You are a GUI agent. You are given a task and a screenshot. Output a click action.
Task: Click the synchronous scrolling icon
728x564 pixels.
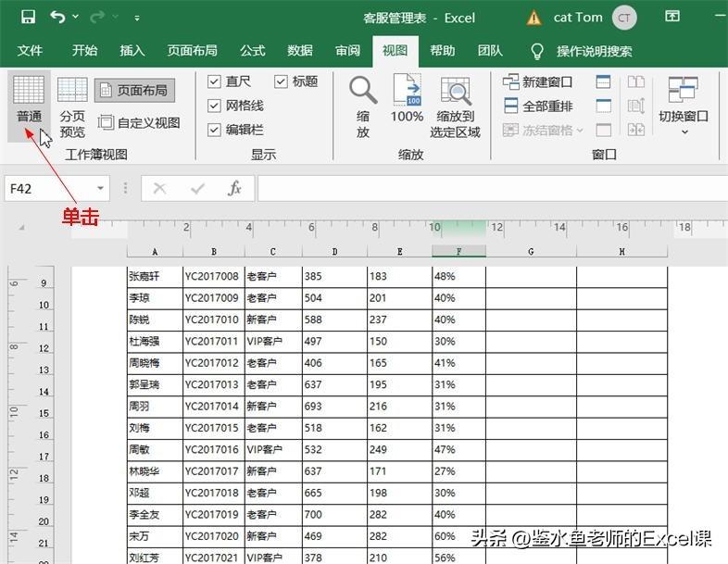click(x=636, y=106)
